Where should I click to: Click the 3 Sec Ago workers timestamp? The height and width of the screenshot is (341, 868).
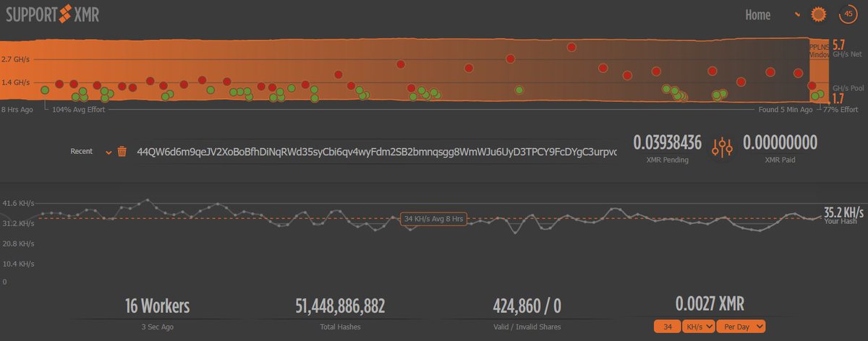pyautogui.click(x=157, y=327)
